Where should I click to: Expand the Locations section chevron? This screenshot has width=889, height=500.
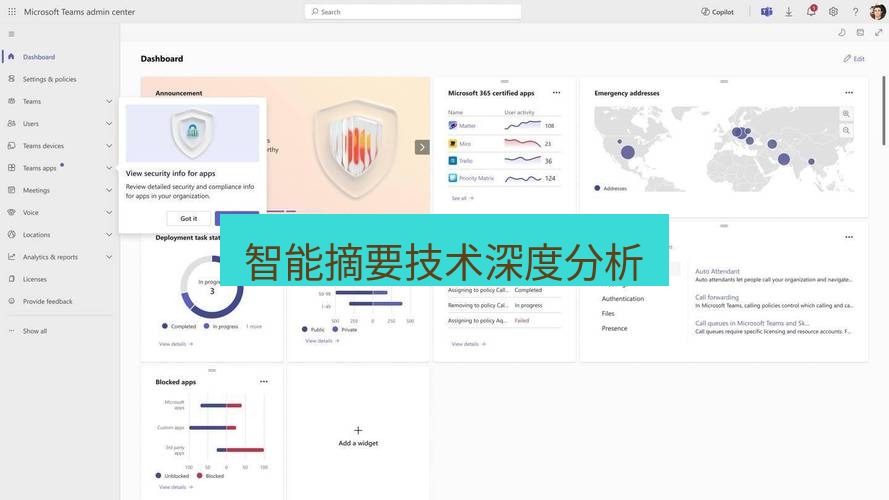pyautogui.click(x=109, y=235)
